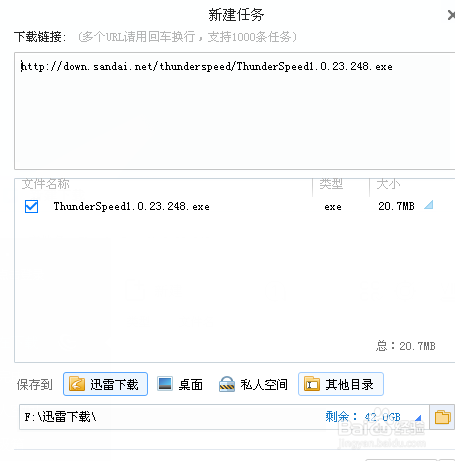The width and height of the screenshot is (455, 461).
Task: Pick the 私人空间 private space option
Action: tap(253, 384)
